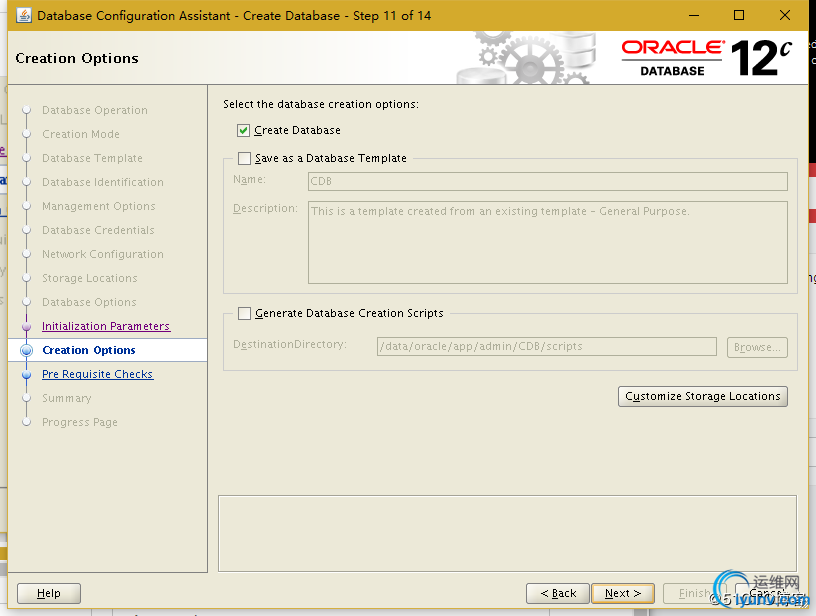This screenshot has height=616, width=816.
Task: Select Creation Options in the step list
Action: (89, 351)
